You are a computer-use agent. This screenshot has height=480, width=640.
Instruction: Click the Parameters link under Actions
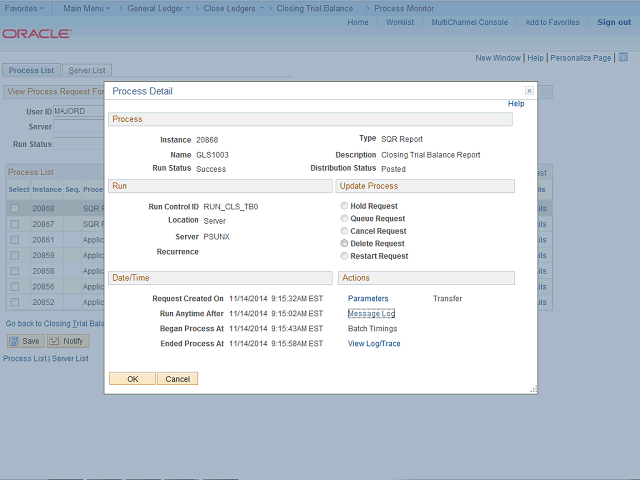click(368, 299)
